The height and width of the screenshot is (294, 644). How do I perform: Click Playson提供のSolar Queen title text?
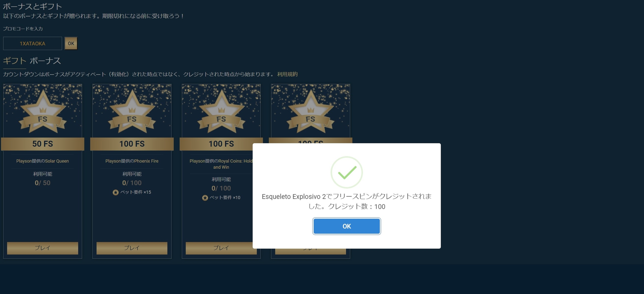[x=43, y=161]
